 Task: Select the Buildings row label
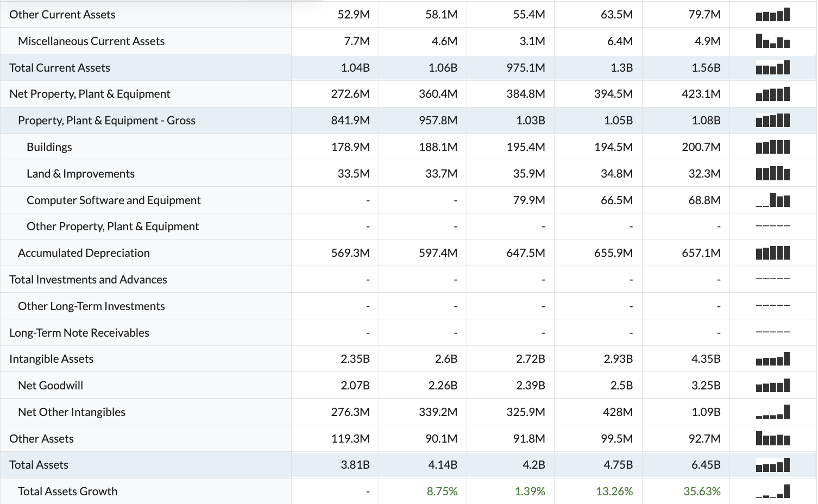[x=49, y=147]
